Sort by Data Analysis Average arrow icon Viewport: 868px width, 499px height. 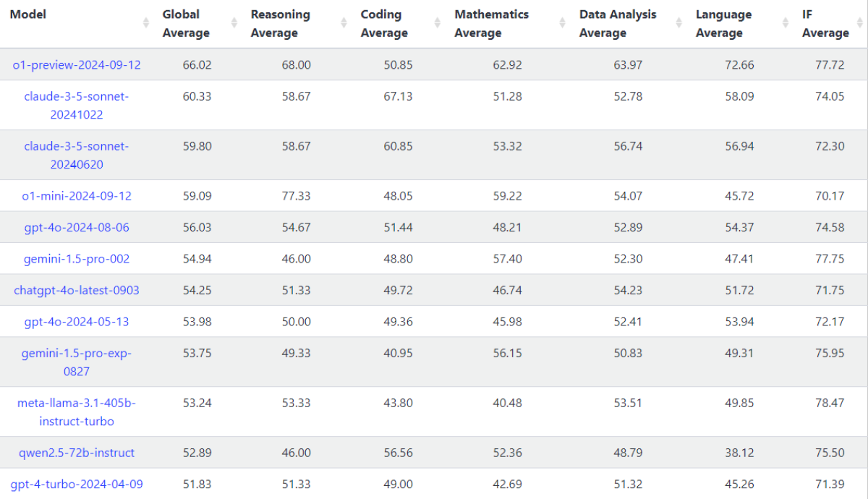tap(680, 23)
